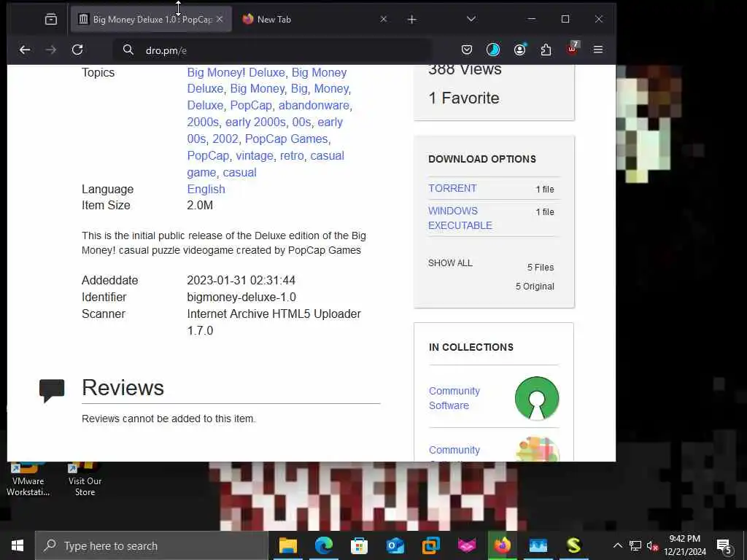Select the retro topic link

pyautogui.click(x=292, y=156)
